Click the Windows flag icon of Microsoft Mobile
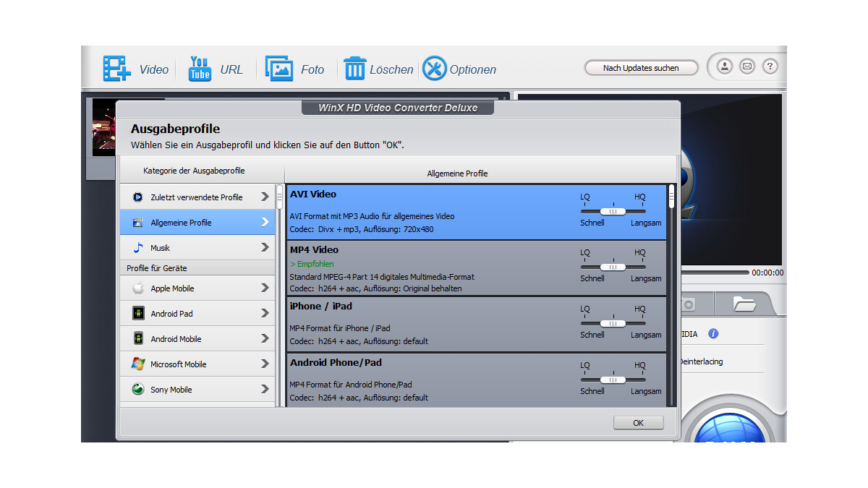 [x=137, y=364]
